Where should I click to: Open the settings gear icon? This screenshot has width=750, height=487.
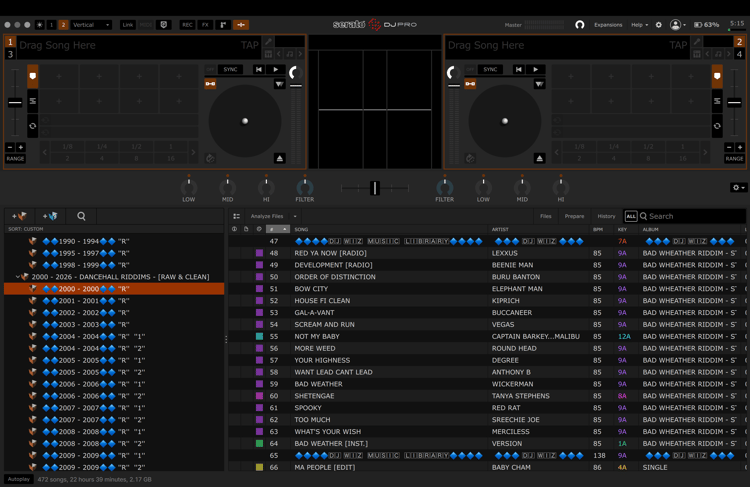[x=658, y=25]
